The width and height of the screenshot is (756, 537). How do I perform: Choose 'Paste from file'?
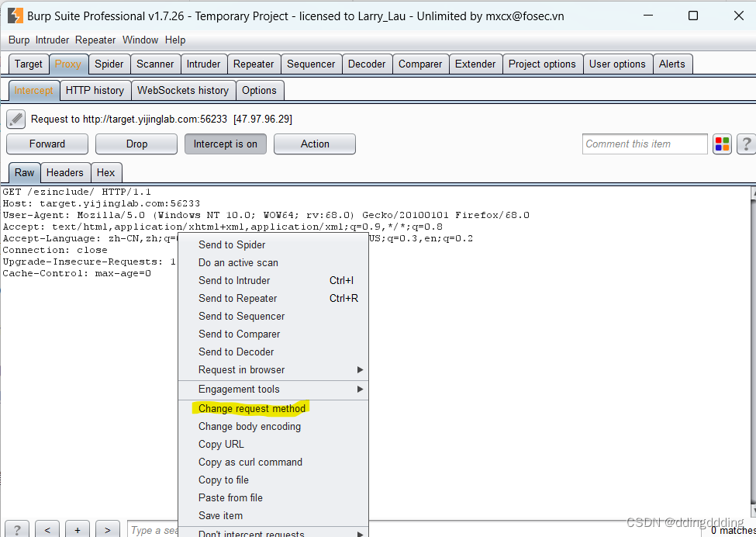coord(274,498)
